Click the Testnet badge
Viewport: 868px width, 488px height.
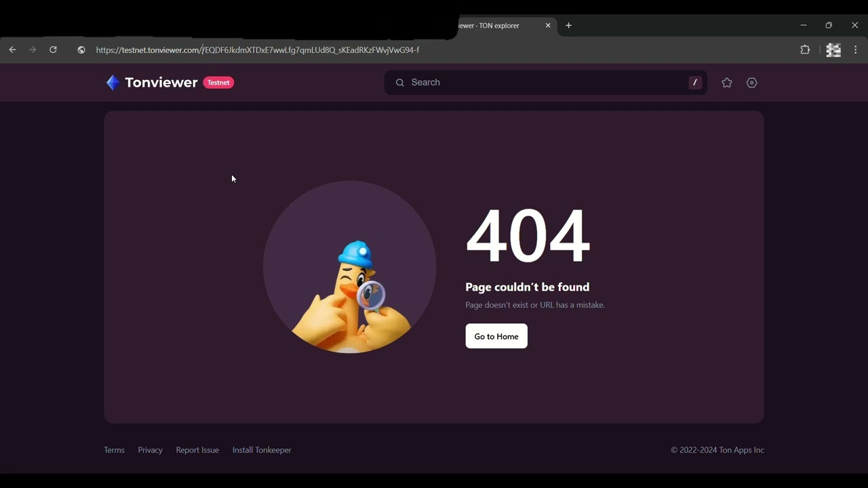coord(218,83)
